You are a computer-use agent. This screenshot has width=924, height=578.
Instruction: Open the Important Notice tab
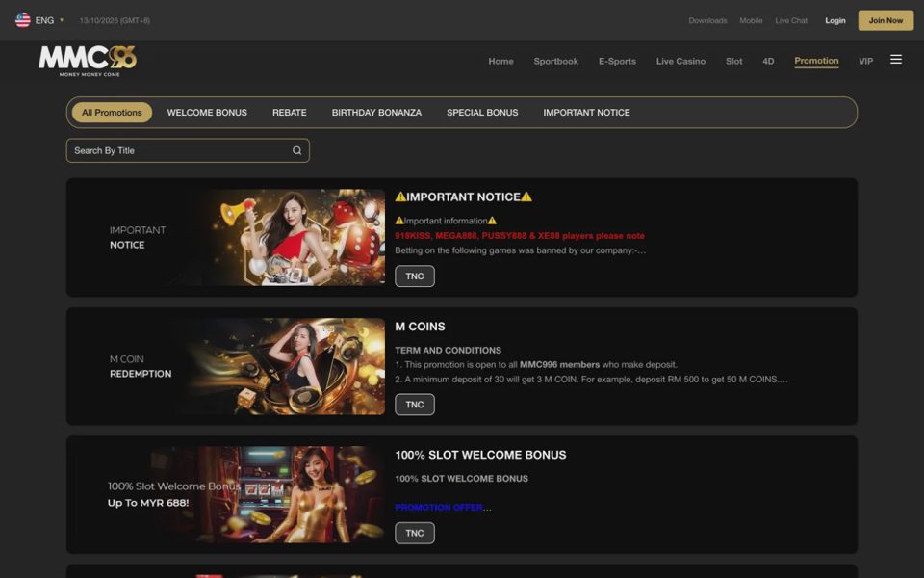[586, 113]
